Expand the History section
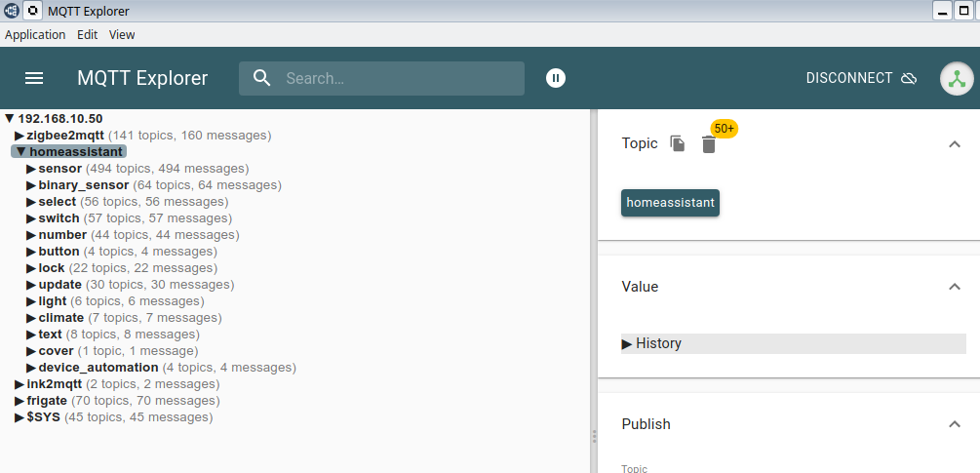Screen dimensions: 980x473 651,343
